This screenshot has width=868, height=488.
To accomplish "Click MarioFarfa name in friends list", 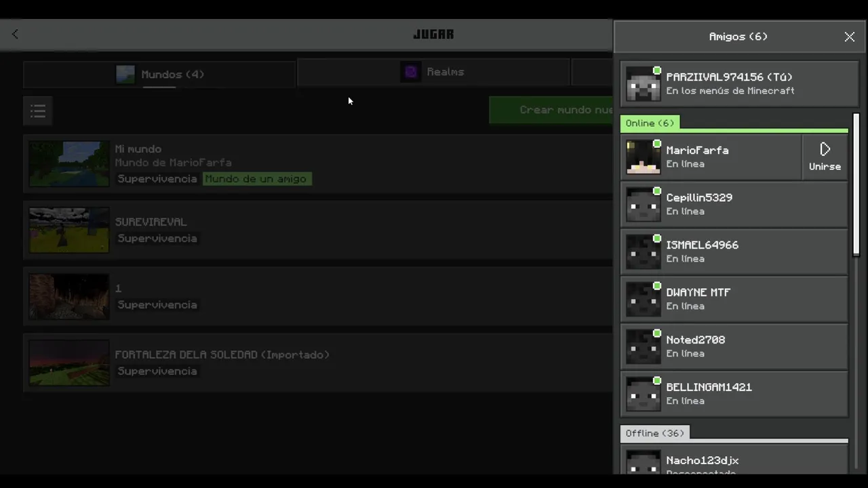I will [697, 150].
